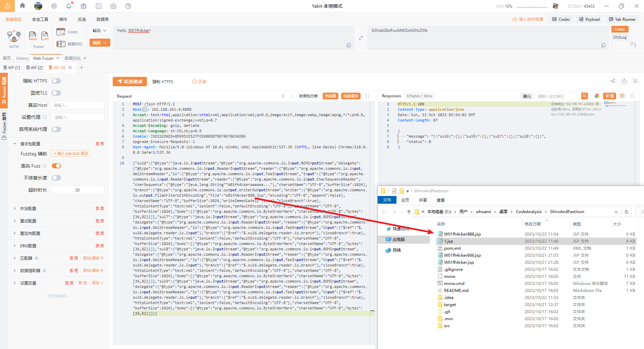Click the 热加载 button
The height and width of the screenshot is (349, 644).
pos(330,96)
